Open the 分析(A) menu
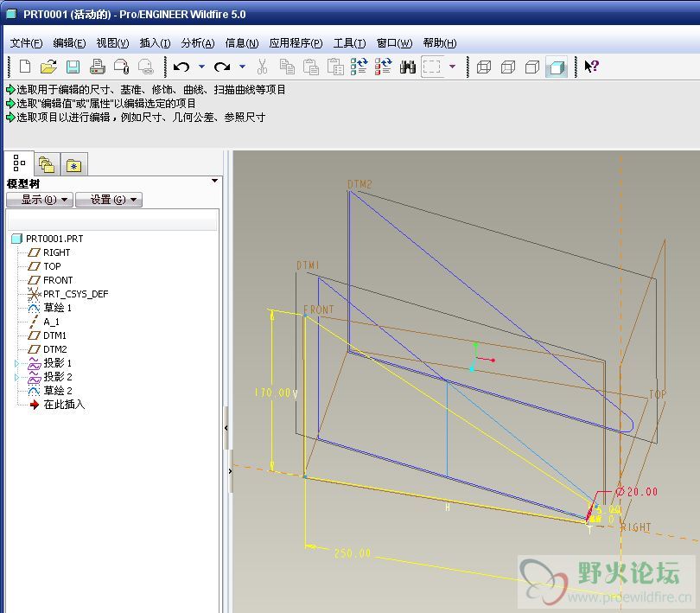Screen dimensions: 700x613 click(198, 43)
